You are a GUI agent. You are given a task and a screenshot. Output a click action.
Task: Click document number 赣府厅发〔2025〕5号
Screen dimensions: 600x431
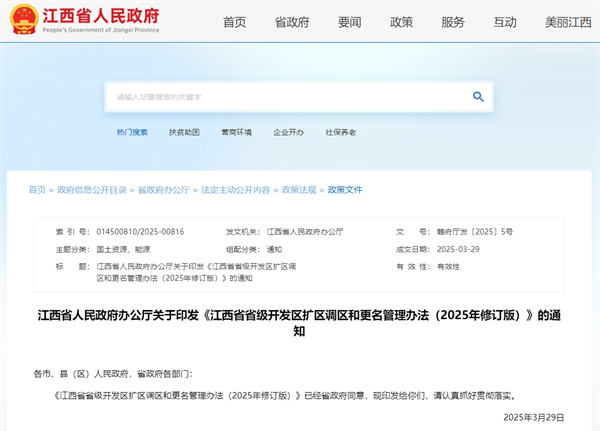coord(474,232)
